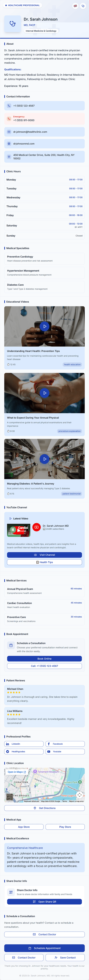
Task: Open the large stethoscope profile avatar
Action: (x=12, y=24)
